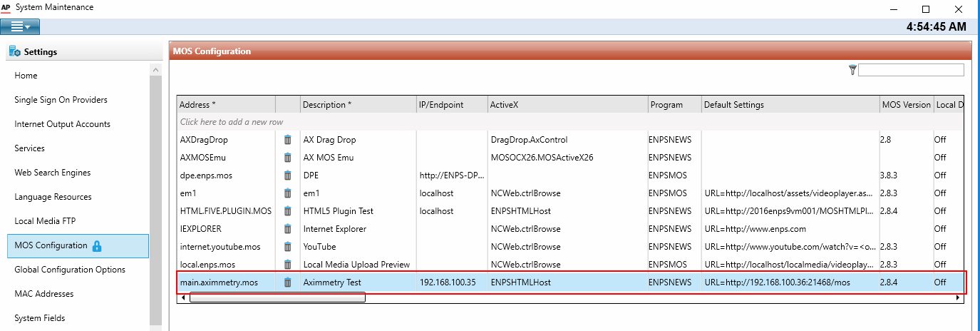The height and width of the screenshot is (331, 980).
Task: Click the horizontal scrollbar thumb in grid
Action: tap(277, 297)
